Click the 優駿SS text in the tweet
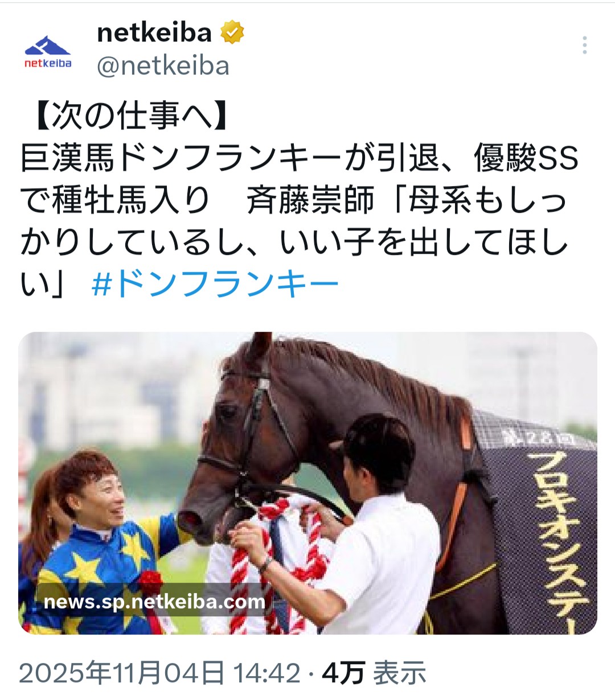 (x=526, y=159)
